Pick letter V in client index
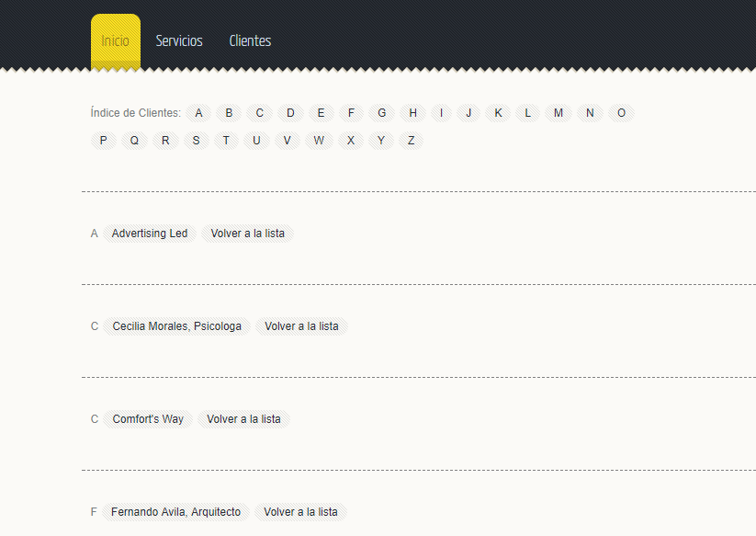Screen dimensions: 756x536 (x=287, y=141)
